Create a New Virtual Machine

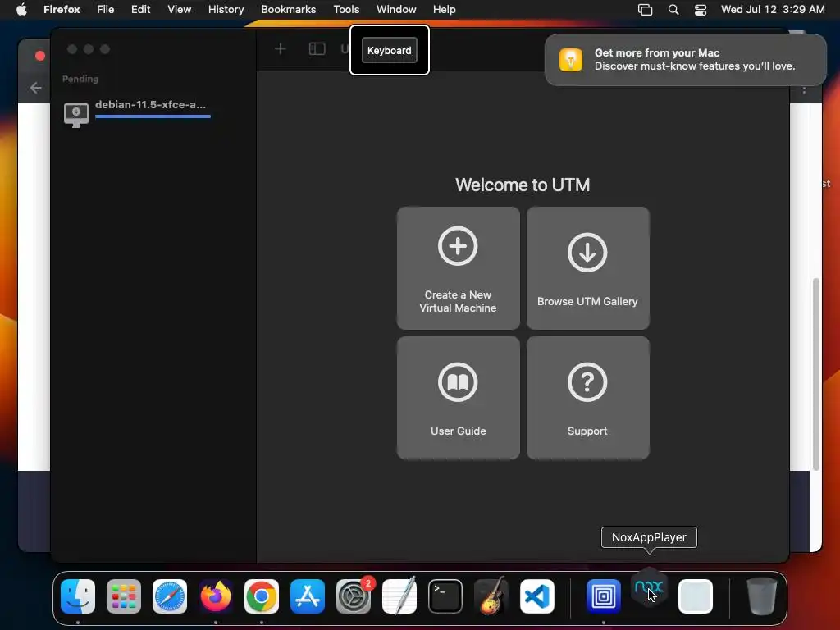pos(458,268)
